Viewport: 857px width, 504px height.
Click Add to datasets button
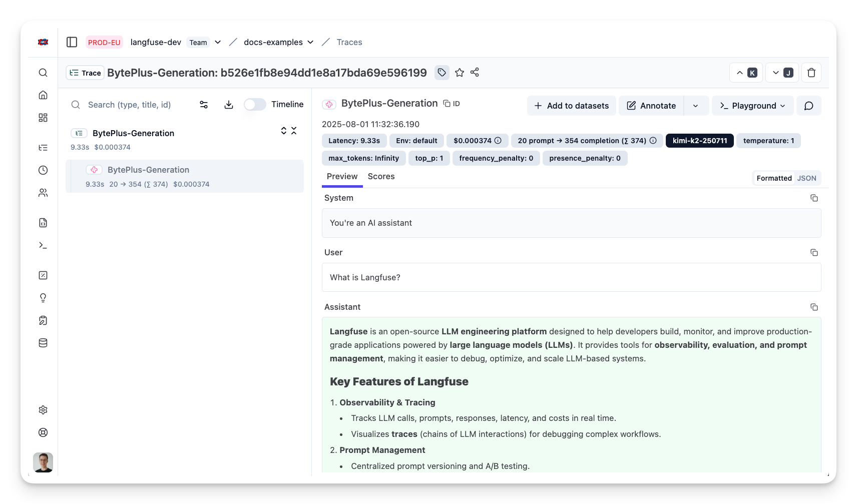pos(571,106)
